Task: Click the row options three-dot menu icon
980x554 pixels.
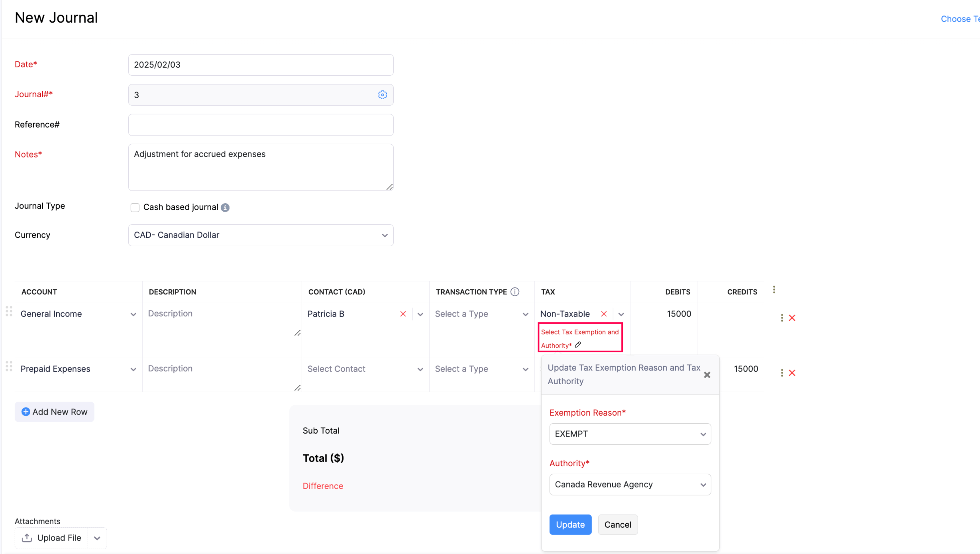Action: pyautogui.click(x=780, y=318)
